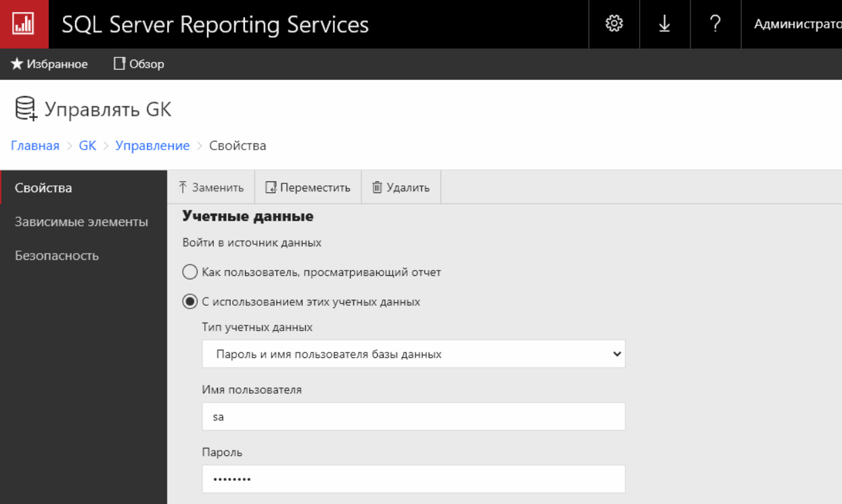Open the Избранное favorites page
This screenshot has width=842, height=504.
coord(49,64)
